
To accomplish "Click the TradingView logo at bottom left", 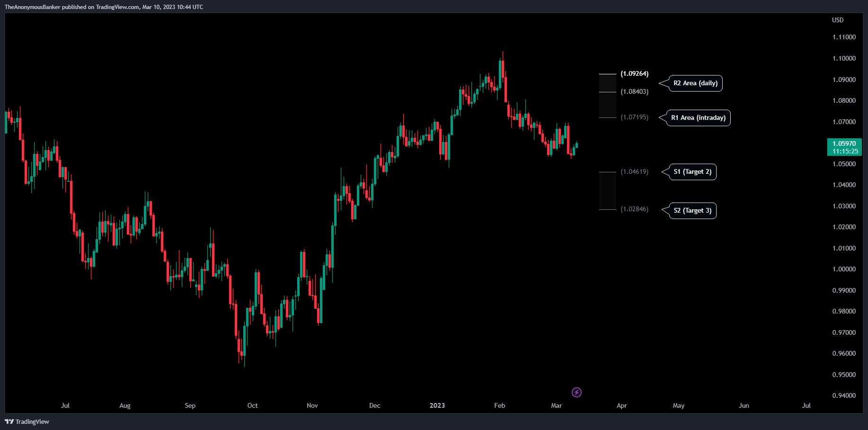I will [27, 421].
